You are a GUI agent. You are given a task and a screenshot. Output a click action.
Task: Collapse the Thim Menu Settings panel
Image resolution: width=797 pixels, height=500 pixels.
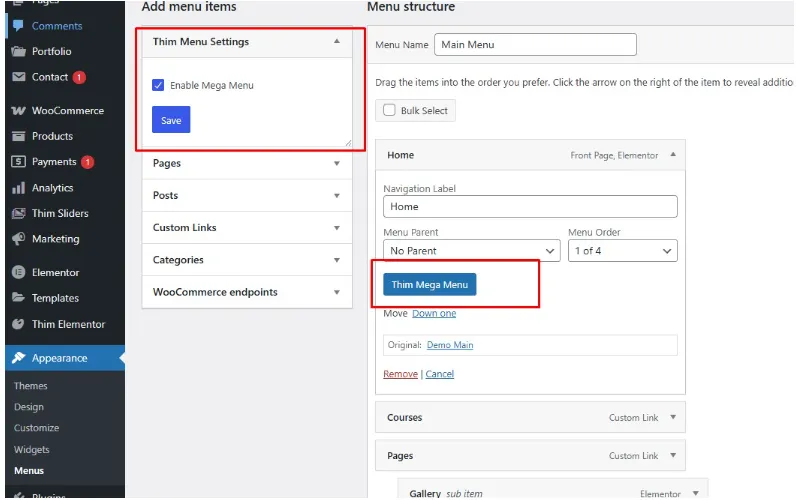click(336, 41)
